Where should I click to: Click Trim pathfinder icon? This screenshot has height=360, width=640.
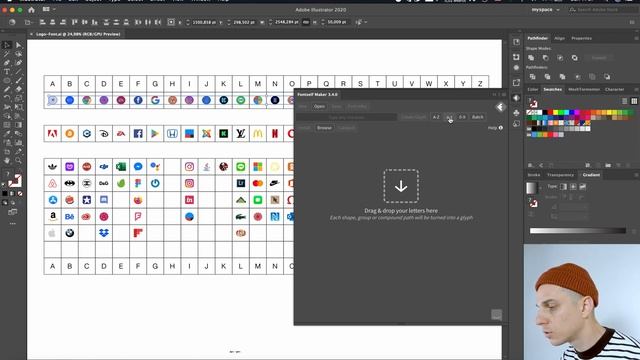point(547,77)
